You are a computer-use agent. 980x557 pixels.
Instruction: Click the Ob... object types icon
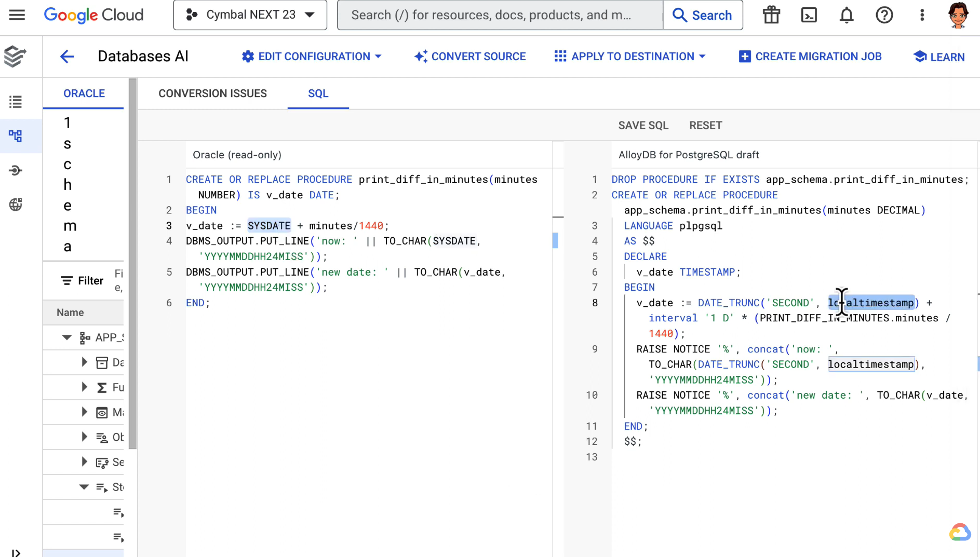(x=102, y=437)
